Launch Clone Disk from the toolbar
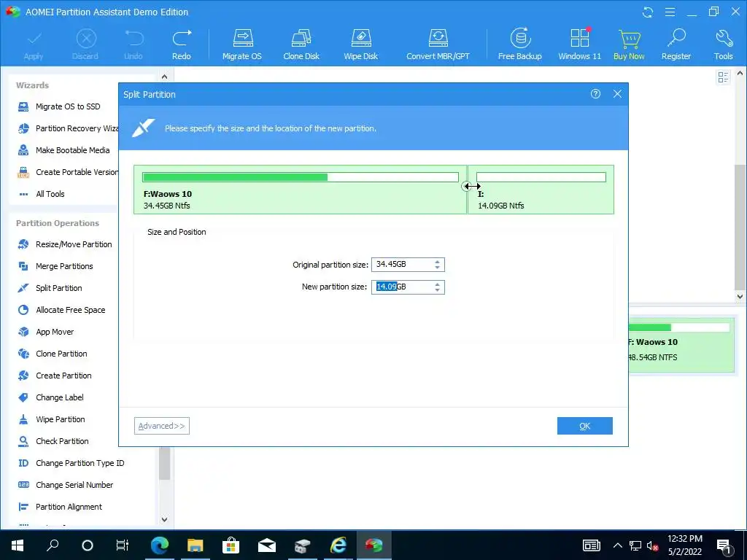This screenshot has height=560, width=747. click(x=301, y=44)
